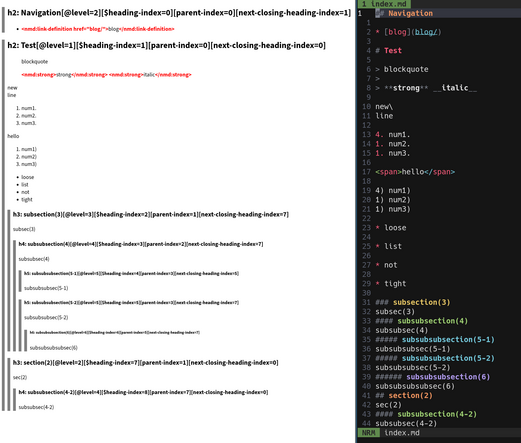Click the h2 Test heading in preview
Image resolution: width=521 pixels, height=443 pixels.
point(166,45)
